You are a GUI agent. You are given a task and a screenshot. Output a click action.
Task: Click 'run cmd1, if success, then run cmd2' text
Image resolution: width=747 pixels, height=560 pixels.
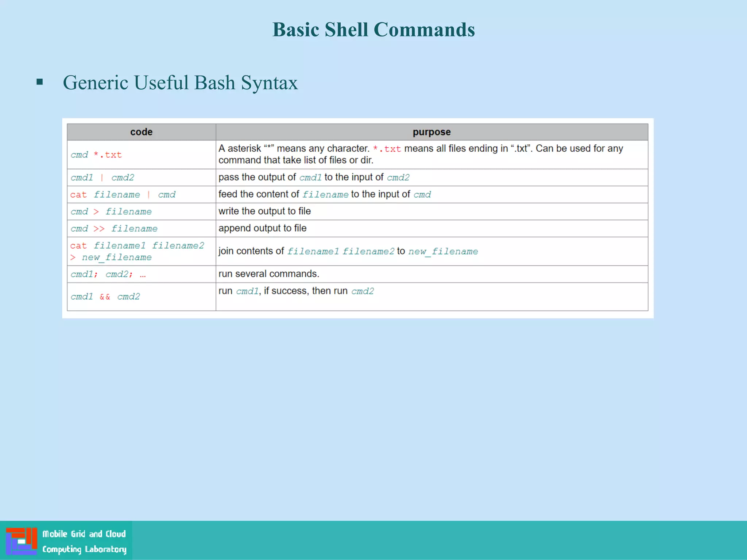pos(296,291)
